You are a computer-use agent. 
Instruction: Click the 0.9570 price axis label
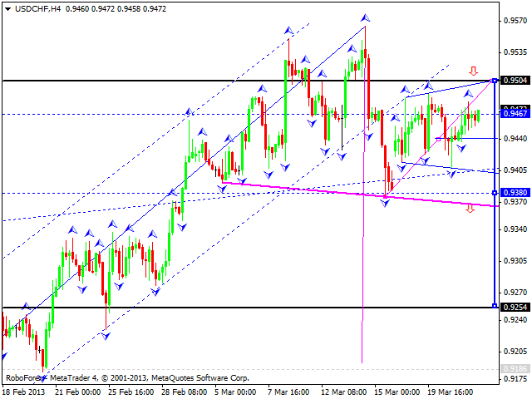pyautogui.click(x=515, y=20)
